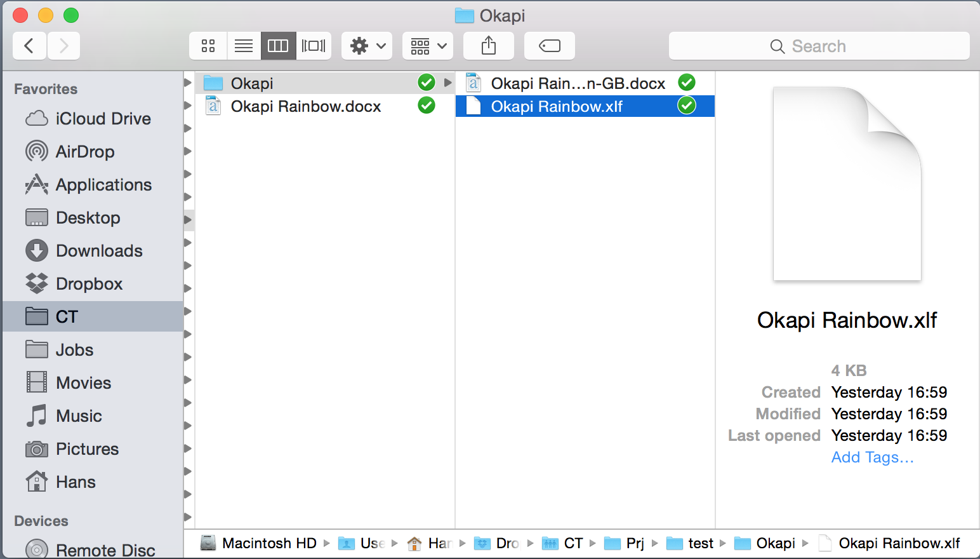The image size is (980, 559).
Task: Click the Share toolbar button
Action: pyautogui.click(x=488, y=46)
